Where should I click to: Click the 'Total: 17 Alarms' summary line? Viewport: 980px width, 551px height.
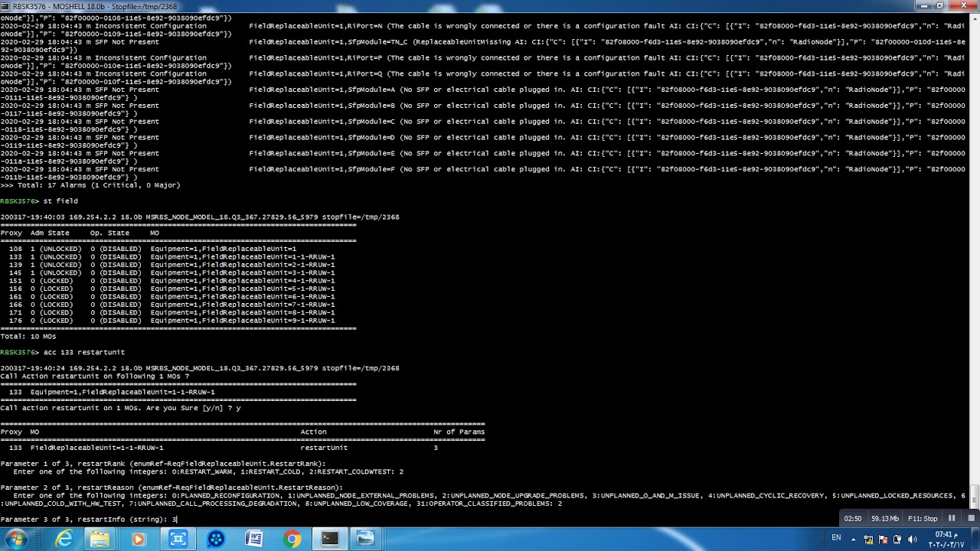coord(90,185)
